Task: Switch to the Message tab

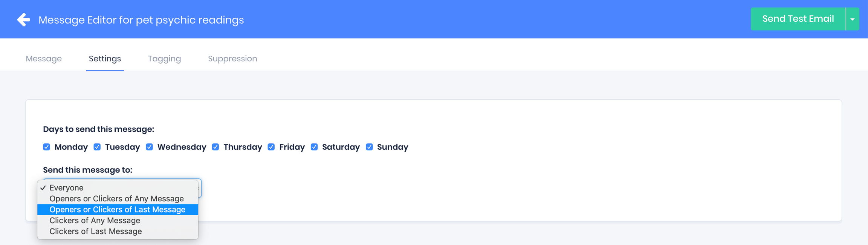Action: coord(44,59)
